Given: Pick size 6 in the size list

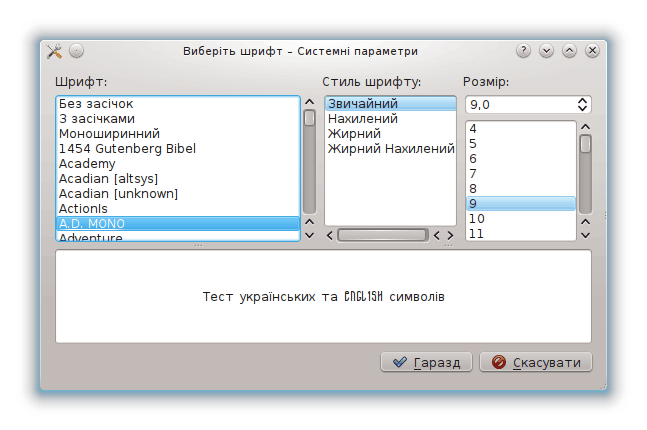Looking at the screenshot, I should point(473,159).
